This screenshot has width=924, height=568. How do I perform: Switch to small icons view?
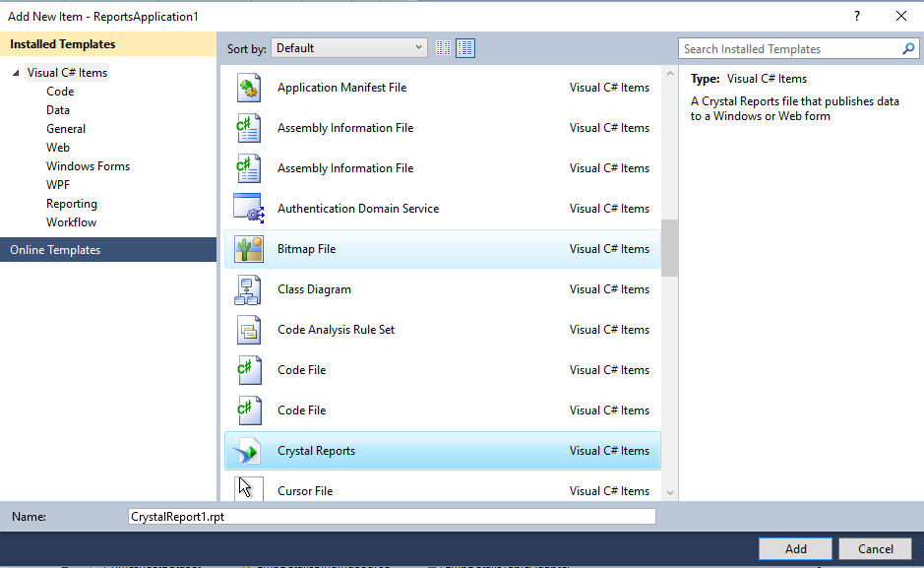[x=443, y=48]
